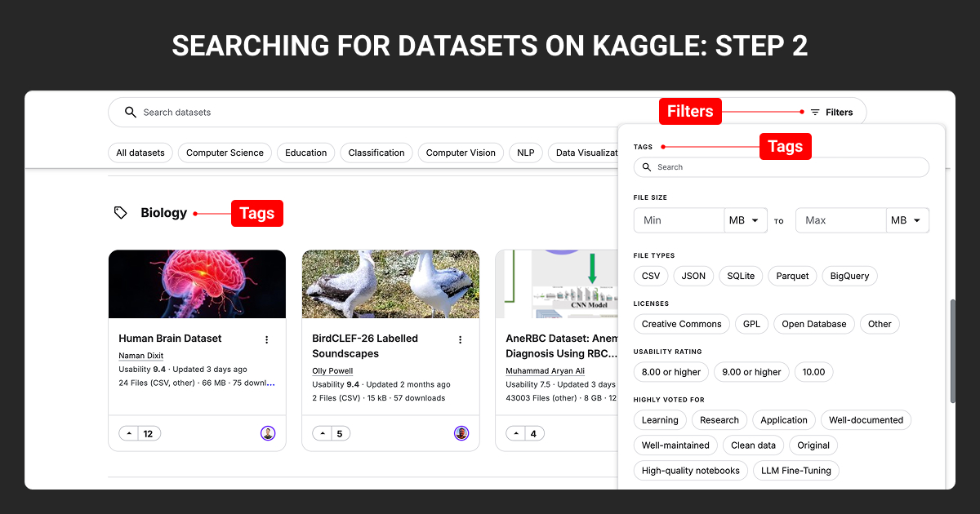Choose the Learning highly voted filter

[x=660, y=420]
